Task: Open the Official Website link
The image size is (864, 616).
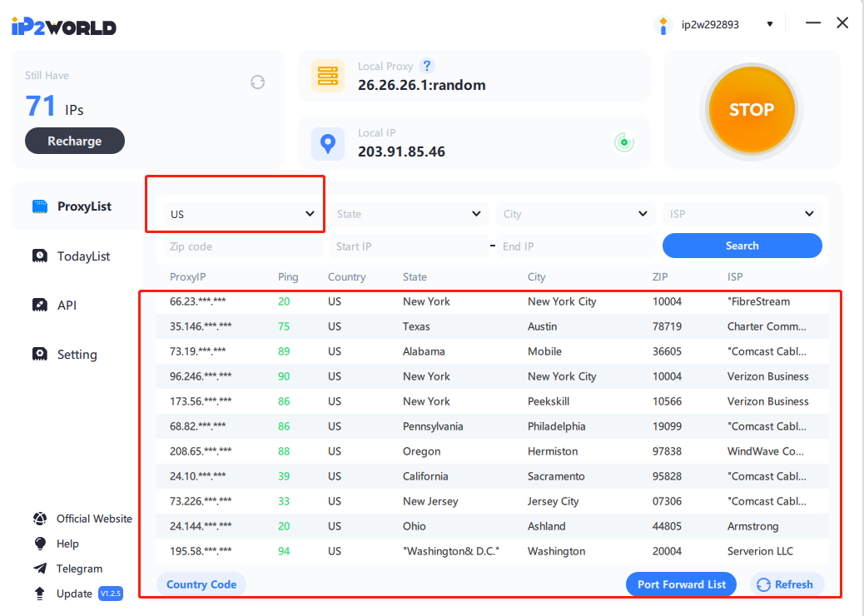Action: tap(94, 519)
